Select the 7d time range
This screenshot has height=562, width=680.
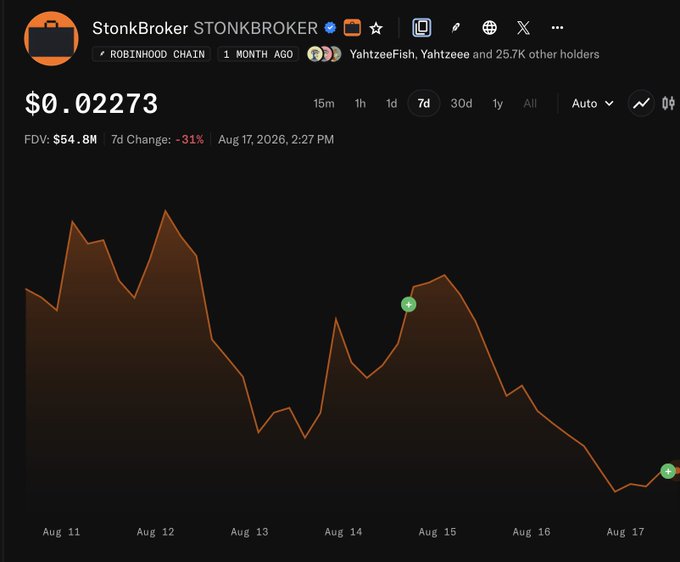click(x=424, y=104)
